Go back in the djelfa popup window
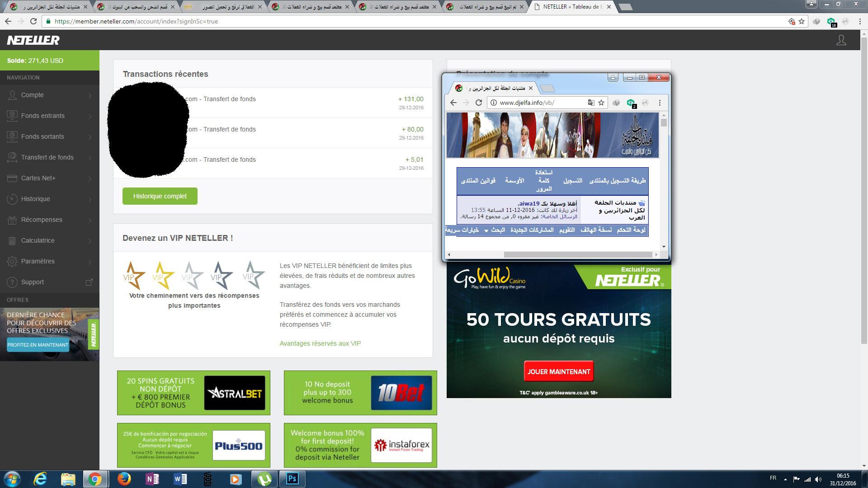 pyautogui.click(x=453, y=103)
